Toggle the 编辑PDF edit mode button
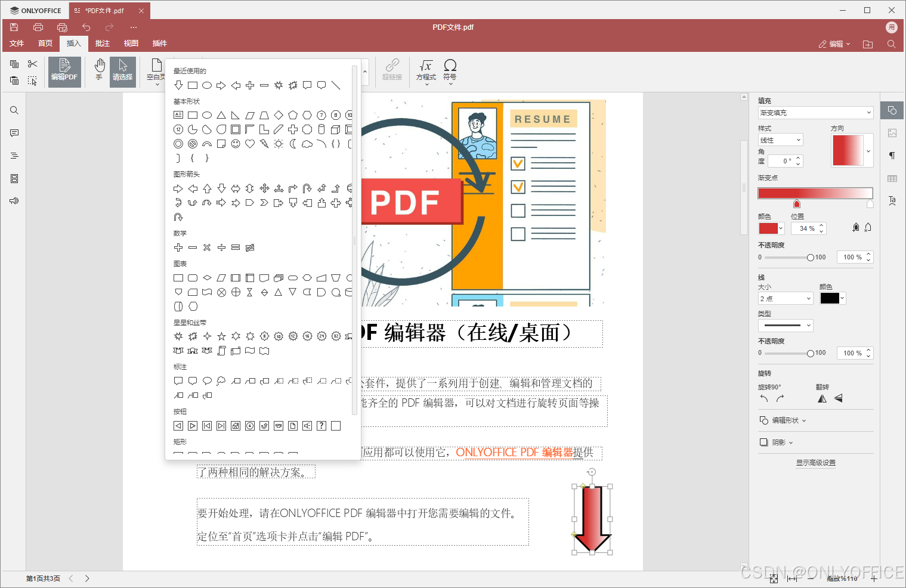This screenshot has height=588, width=906. tap(64, 72)
